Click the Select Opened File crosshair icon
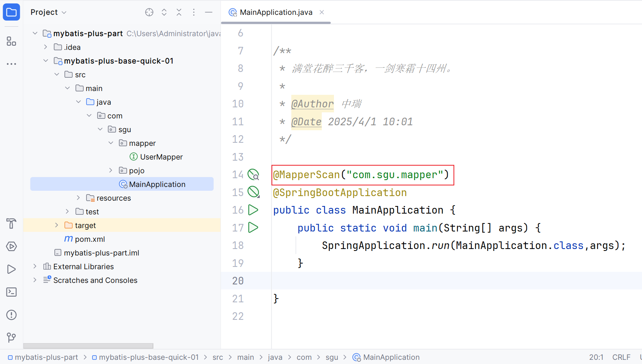This screenshot has height=364, width=642. (x=149, y=12)
